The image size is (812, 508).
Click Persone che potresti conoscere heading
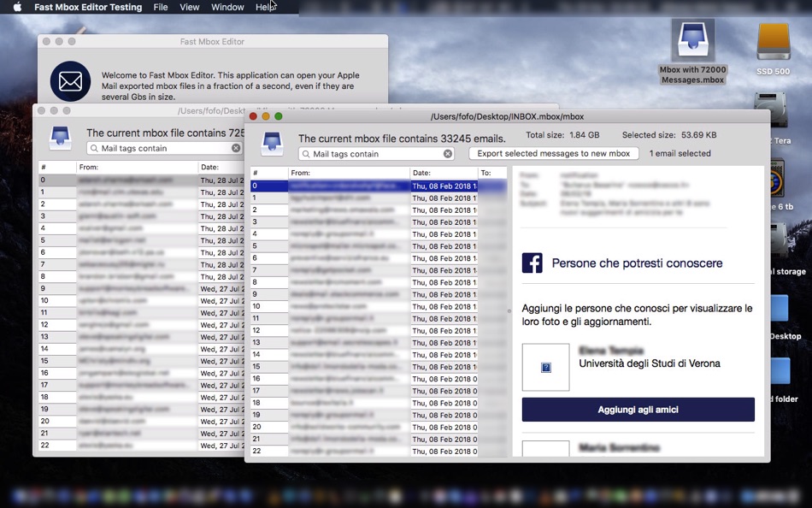637,263
